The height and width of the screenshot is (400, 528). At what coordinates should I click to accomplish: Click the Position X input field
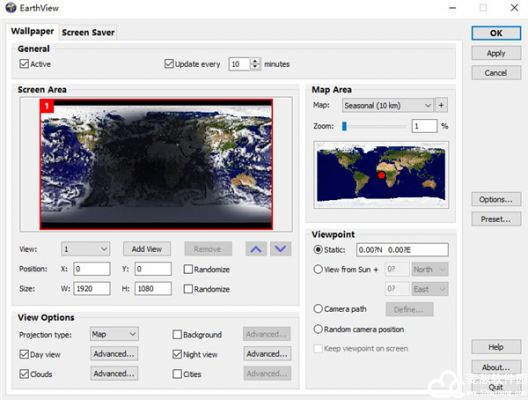tap(92, 269)
